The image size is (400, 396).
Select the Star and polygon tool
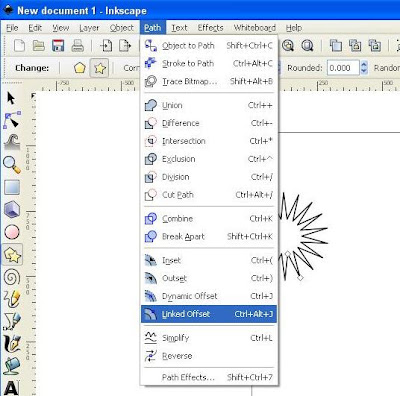[x=12, y=255]
